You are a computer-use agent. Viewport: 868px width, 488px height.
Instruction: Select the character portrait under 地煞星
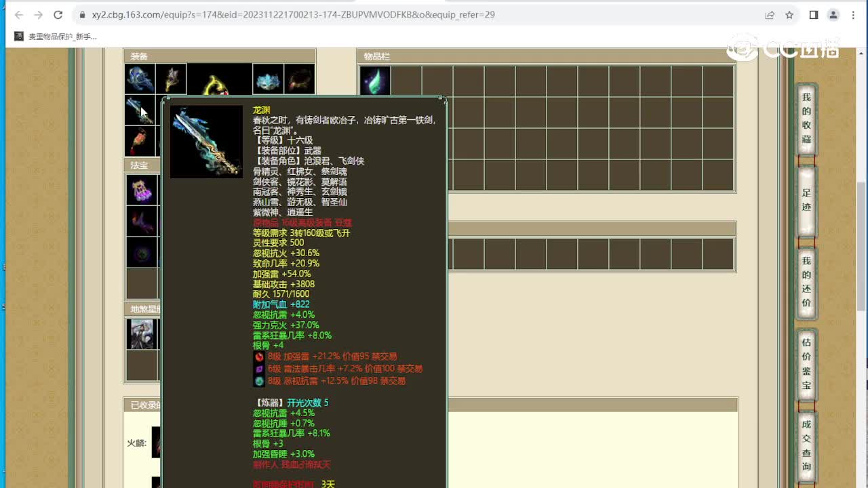(x=142, y=334)
